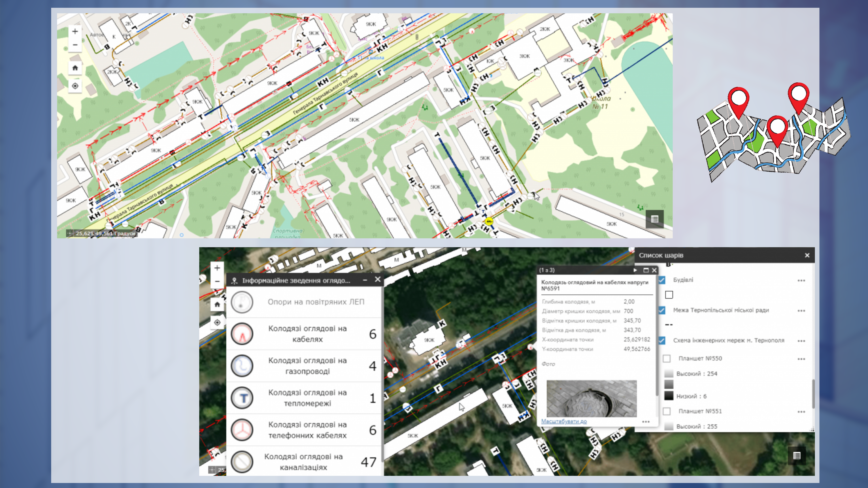
Task: Open options menu for 'Схема інженерних мереж'
Action: pyautogui.click(x=801, y=341)
